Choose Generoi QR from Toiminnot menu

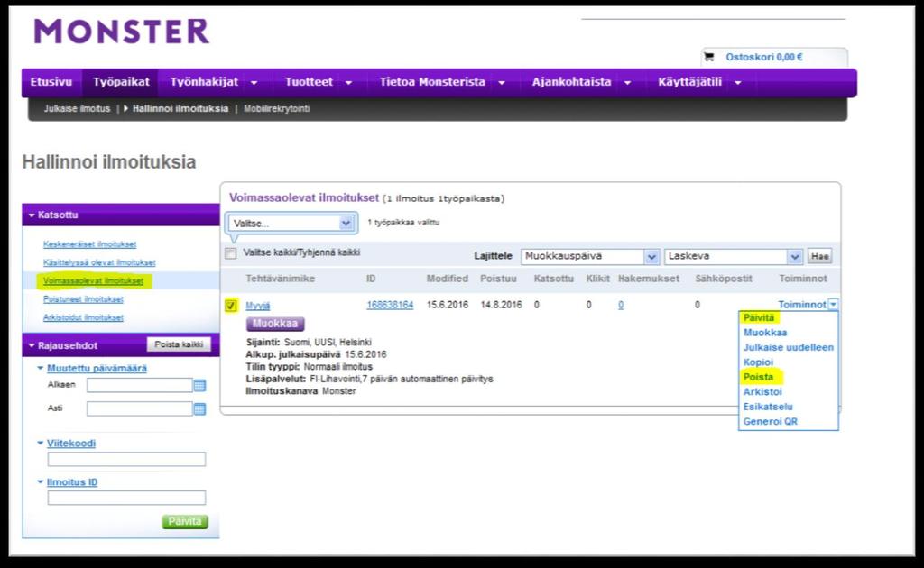click(x=771, y=421)
